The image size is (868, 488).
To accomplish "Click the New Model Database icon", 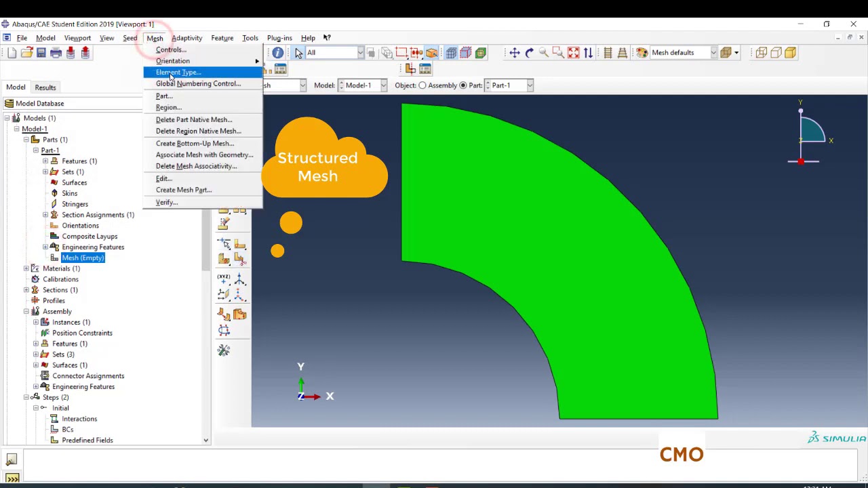I will 12,53.
